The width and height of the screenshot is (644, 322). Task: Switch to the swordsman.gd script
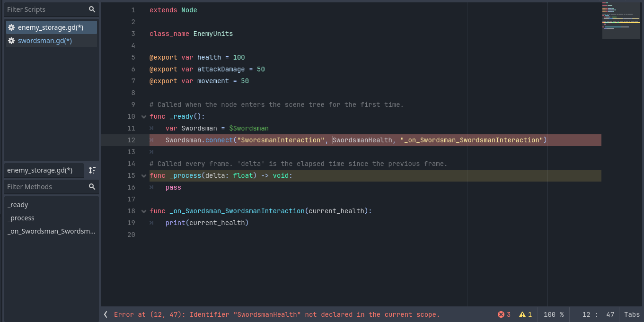click(x=45, y=41)
